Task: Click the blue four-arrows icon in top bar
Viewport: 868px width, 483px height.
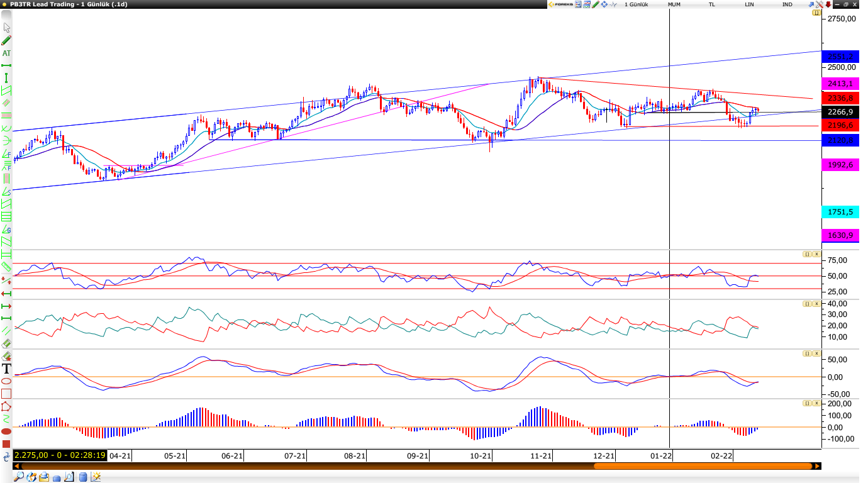Action: 604,4
